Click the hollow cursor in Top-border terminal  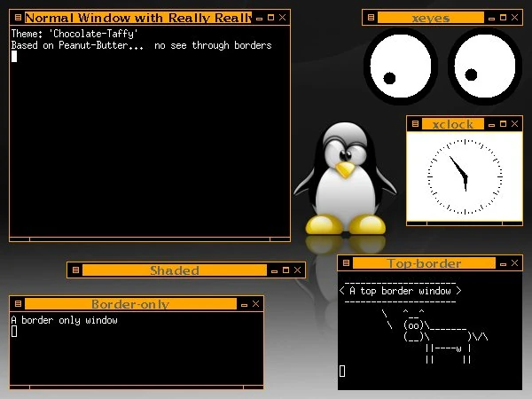(x=342, y=371)
